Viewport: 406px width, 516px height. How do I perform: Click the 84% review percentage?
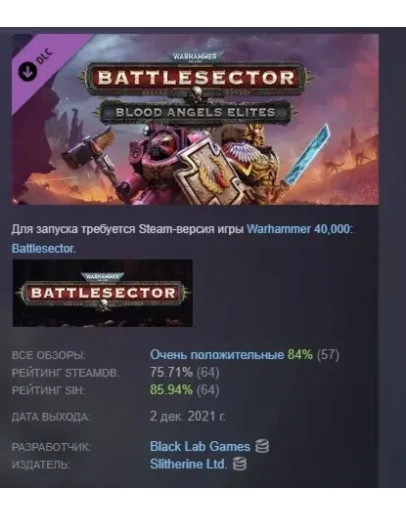(300, 355)
